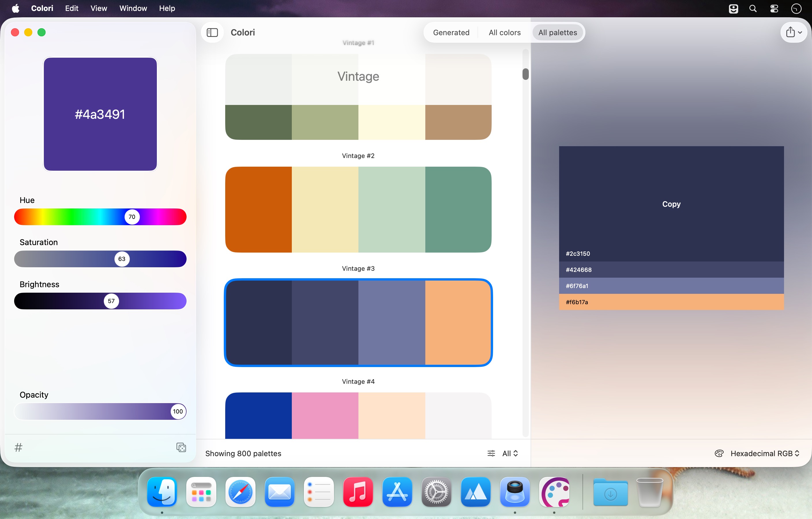Click the camera lens app in dock

click(515, 492)
